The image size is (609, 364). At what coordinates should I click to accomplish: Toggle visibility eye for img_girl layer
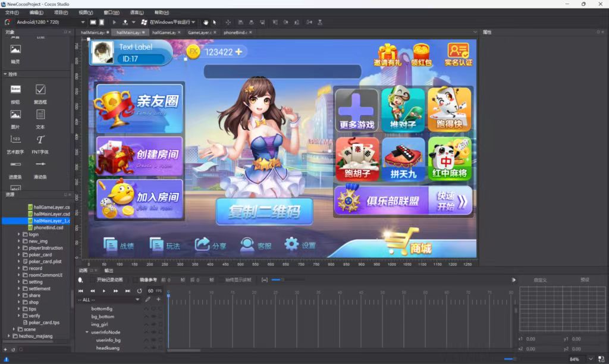click(153, 324)
